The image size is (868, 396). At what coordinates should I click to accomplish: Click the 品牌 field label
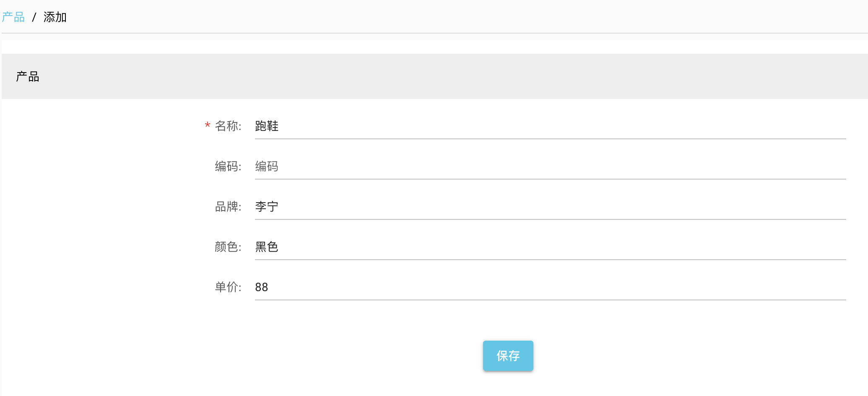tap(228, 206)
